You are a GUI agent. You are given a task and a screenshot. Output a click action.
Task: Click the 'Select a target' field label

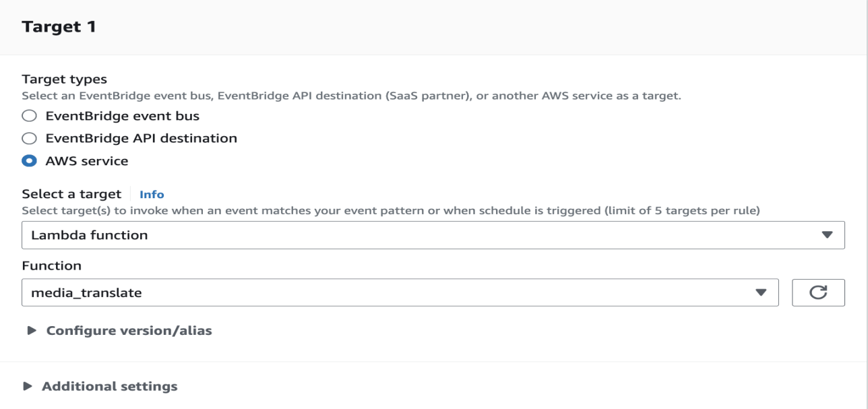71,194
